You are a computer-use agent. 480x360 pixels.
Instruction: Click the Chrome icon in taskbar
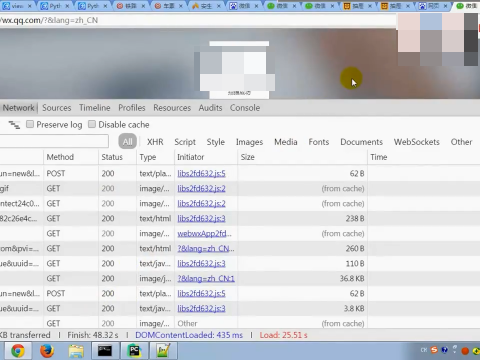point(17,351)
